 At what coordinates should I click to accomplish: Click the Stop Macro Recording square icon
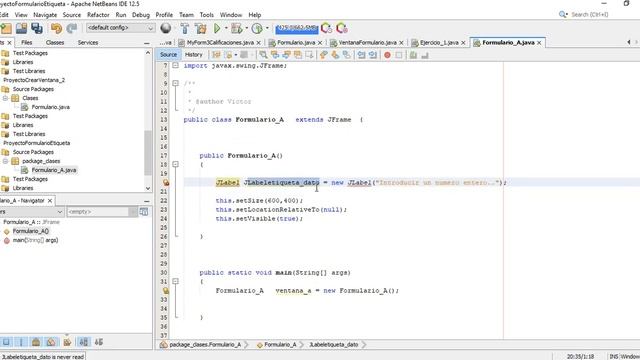[399, 55]
